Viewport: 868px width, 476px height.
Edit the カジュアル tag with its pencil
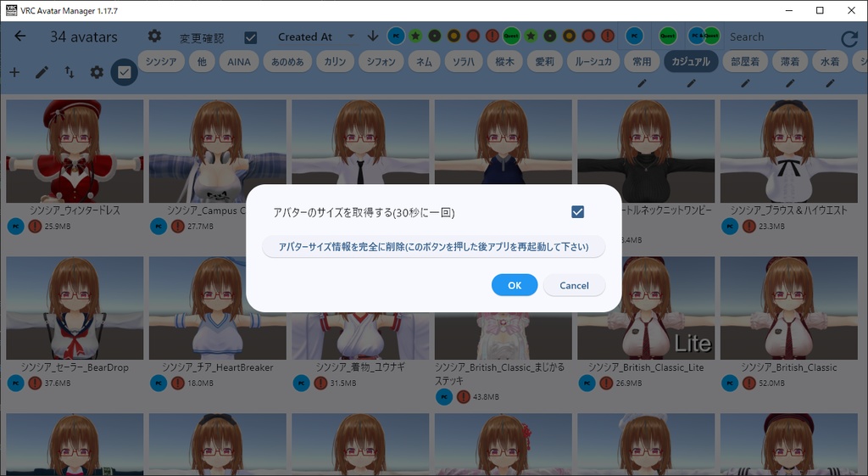692,83
